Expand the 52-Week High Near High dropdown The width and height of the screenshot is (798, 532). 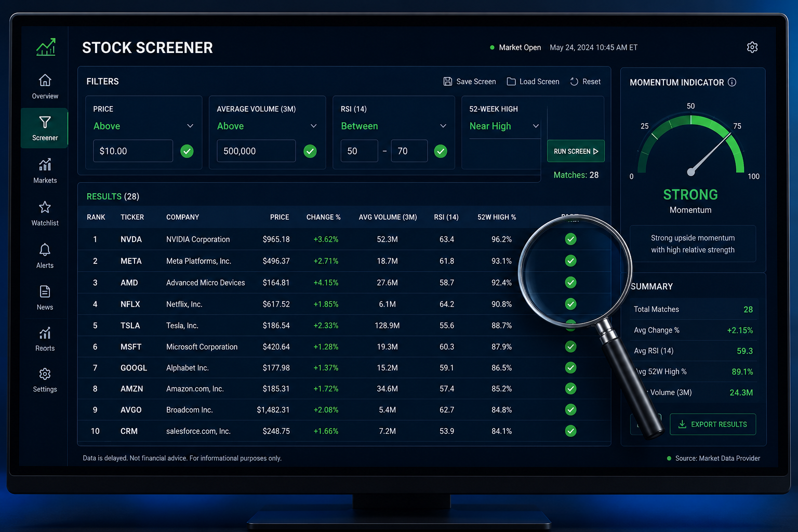point(504,126)
